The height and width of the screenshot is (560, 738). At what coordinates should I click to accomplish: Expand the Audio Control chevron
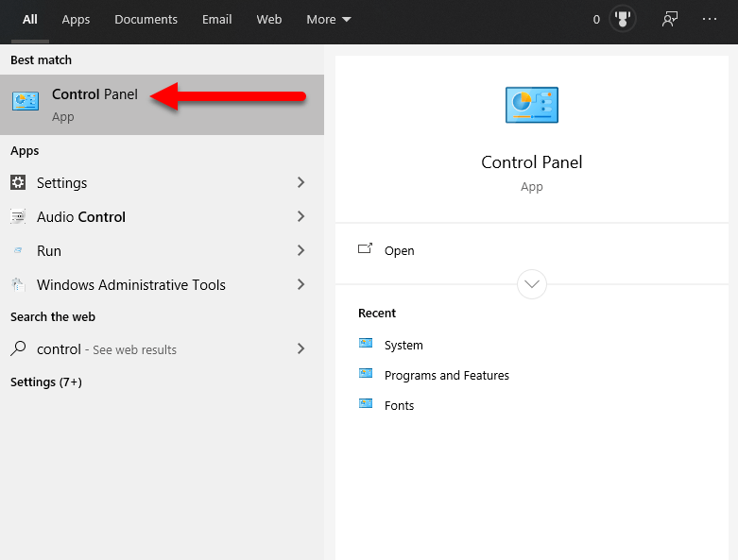tap(300, 216)
